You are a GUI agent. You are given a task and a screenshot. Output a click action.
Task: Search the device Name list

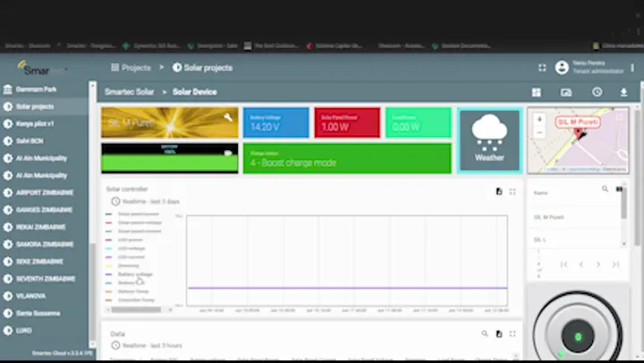point(605,189)
